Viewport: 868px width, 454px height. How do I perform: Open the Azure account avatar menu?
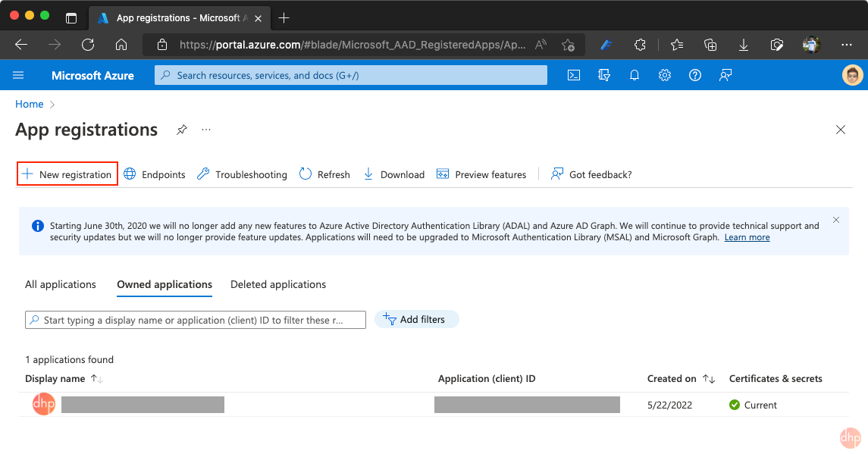pos(853,75)
